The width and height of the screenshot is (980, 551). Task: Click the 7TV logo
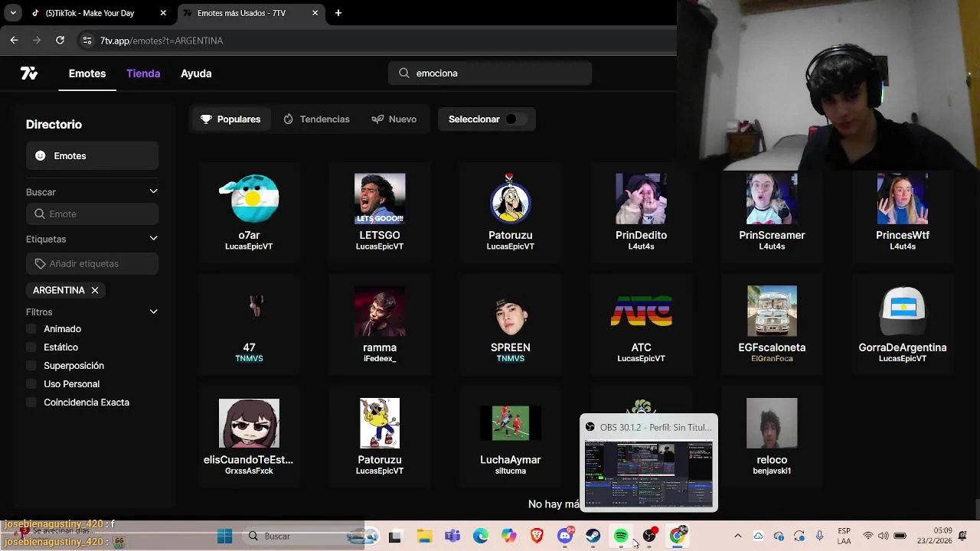point(29,73)
